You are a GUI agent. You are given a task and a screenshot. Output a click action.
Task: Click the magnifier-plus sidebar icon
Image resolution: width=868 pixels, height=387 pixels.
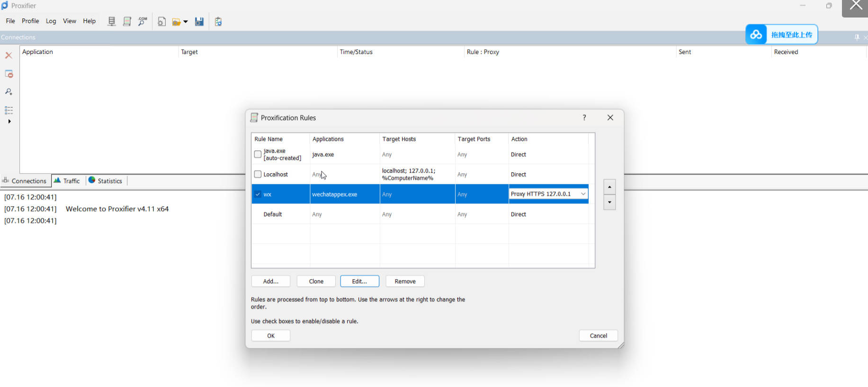point(9,92)
